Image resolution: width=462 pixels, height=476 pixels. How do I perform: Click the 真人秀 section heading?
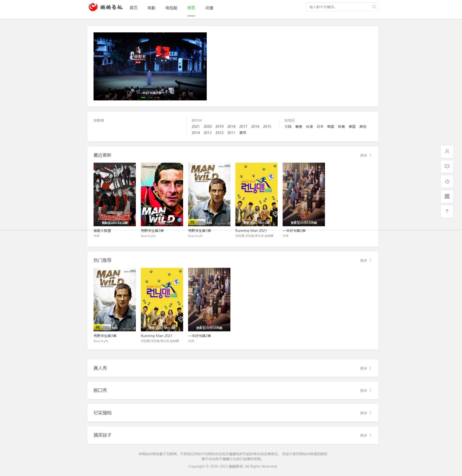[100, 368]
